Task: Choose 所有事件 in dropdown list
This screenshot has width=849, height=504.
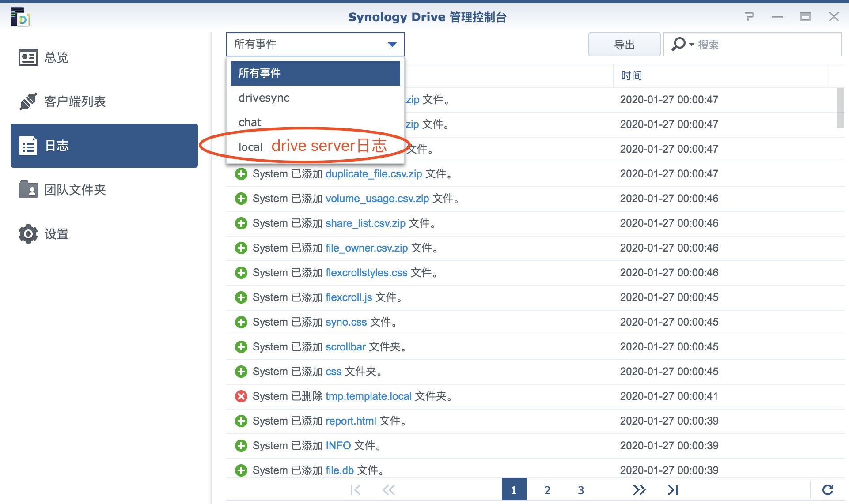Action: click(315, 73)
